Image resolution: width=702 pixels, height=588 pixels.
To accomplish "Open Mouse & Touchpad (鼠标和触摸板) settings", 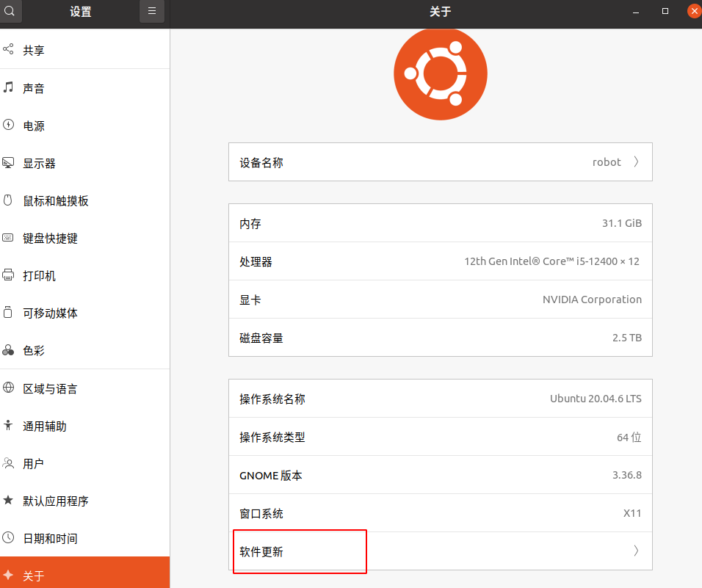I will pyautogui.click(x=56, y=201).
